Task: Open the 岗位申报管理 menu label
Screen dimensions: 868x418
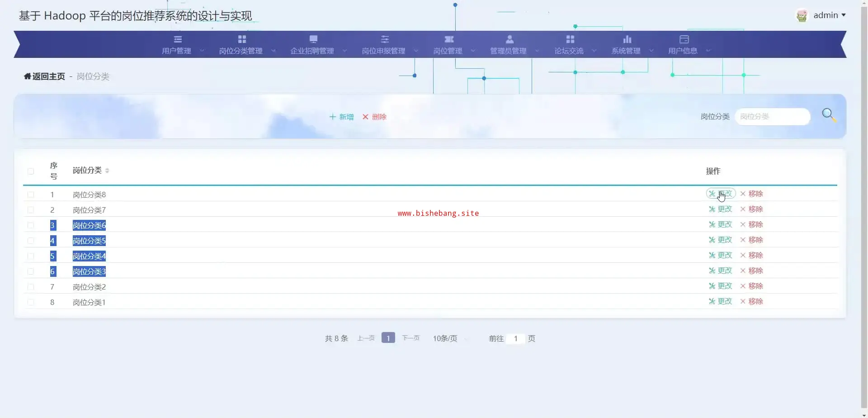Action: point(384,51)
